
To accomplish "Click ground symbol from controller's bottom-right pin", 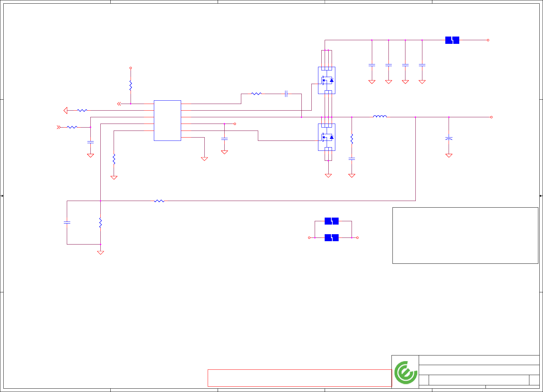I will click(x=204, y=159).
